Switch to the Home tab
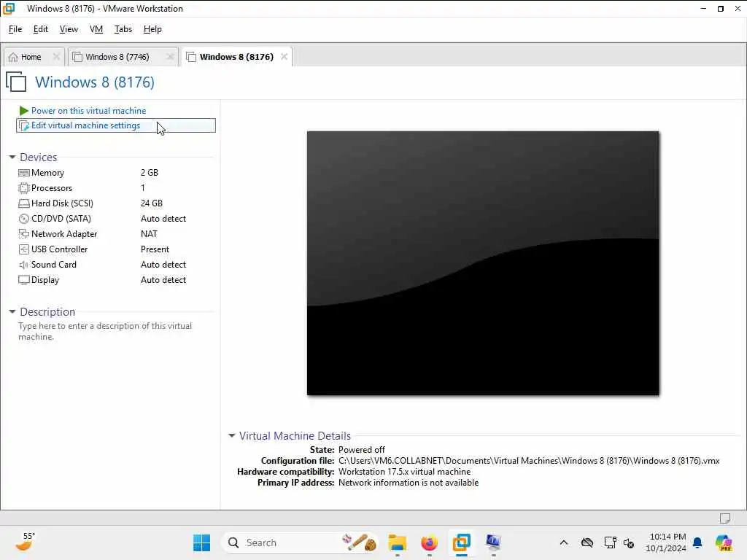 coord(34,57)
